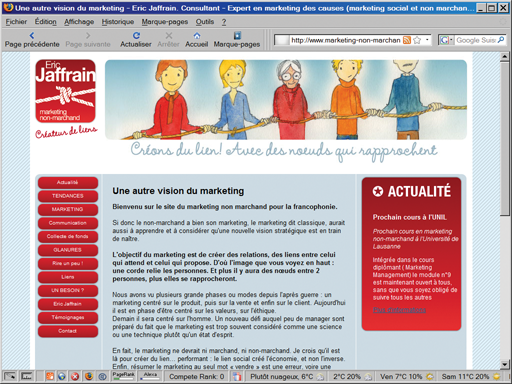The height and width of the screenshot is (384, 512).
Task: Click in the Google search field
Action: pos(476,40)
